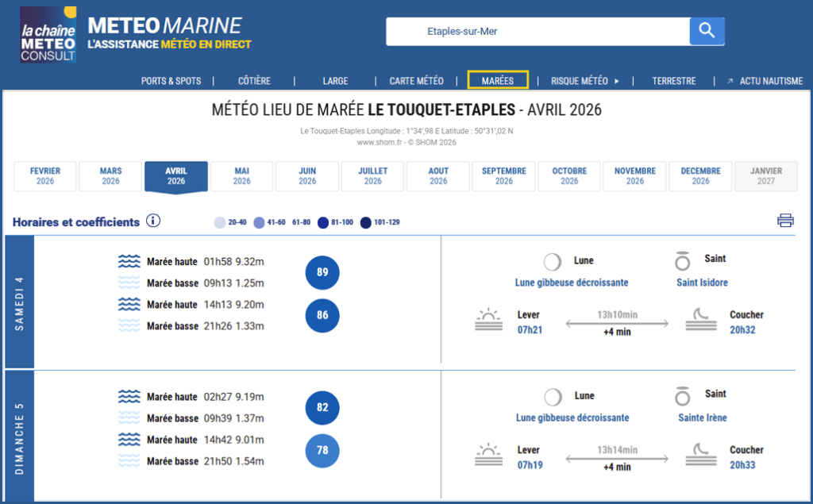Expand the Risque Météo menu arrow
Screen dimensions: 813x504
[x=617, y=81]
